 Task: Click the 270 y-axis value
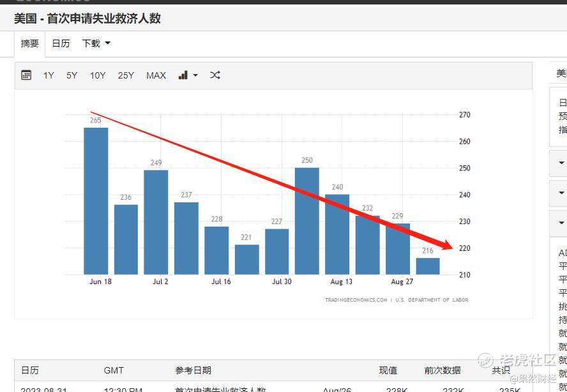pyautogui.click(x=465, y=115)
